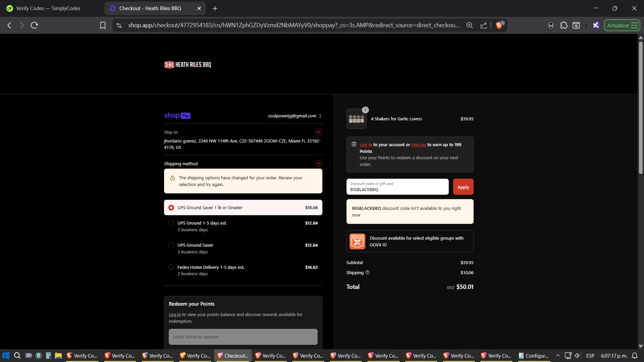Open Windows taskbar search

click(x=17, y=356)
